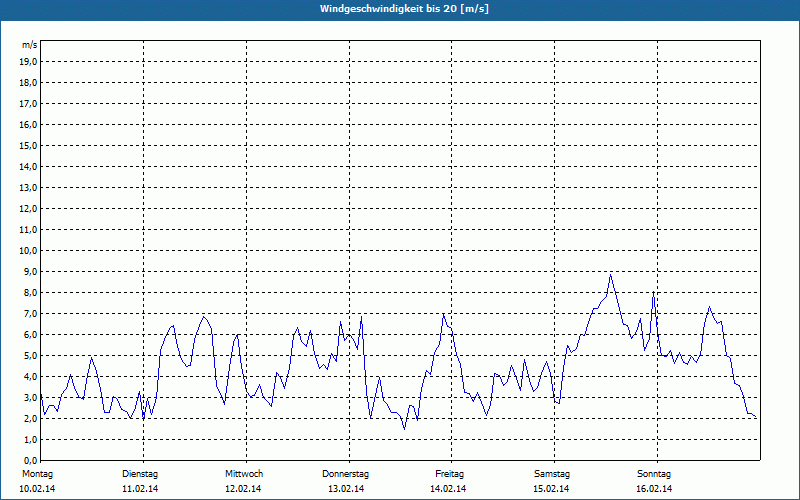The image size is (800, 500).
Task: Click the highest wind peak on Samstag
Action: [610, 275]
